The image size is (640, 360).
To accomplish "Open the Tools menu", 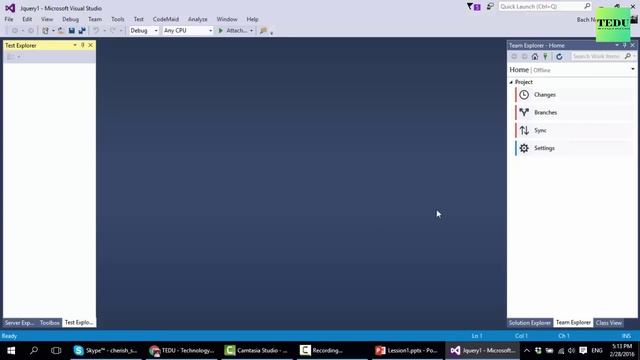I will 118,19.
